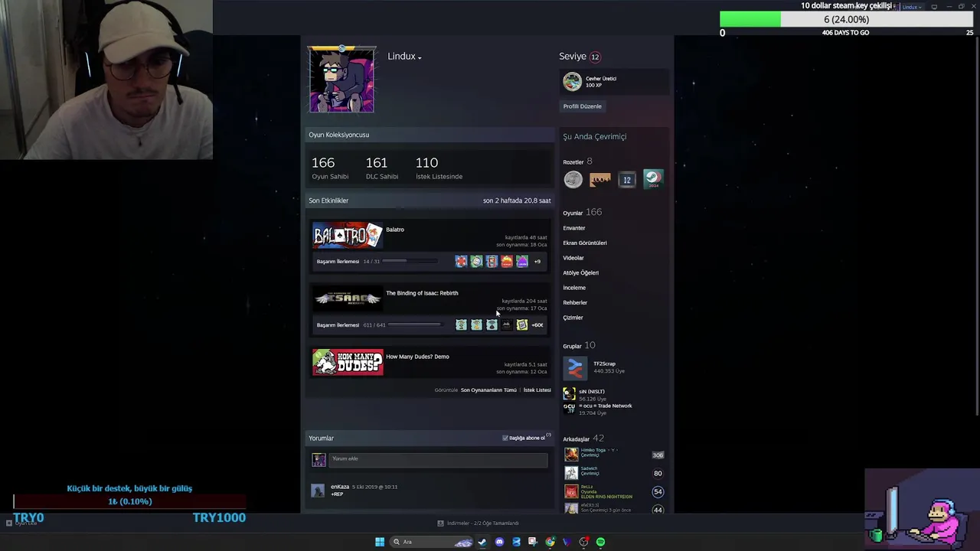Select Balatro's fourth achievement icon

pyautogui.click(x=507, y=262)
